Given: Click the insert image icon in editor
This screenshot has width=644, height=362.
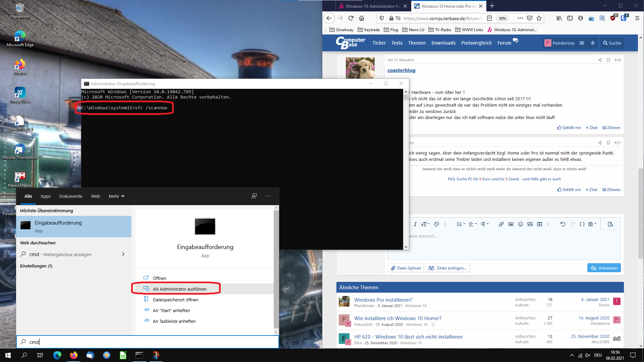Looking at the screenshot, I should tap(511, 224).
